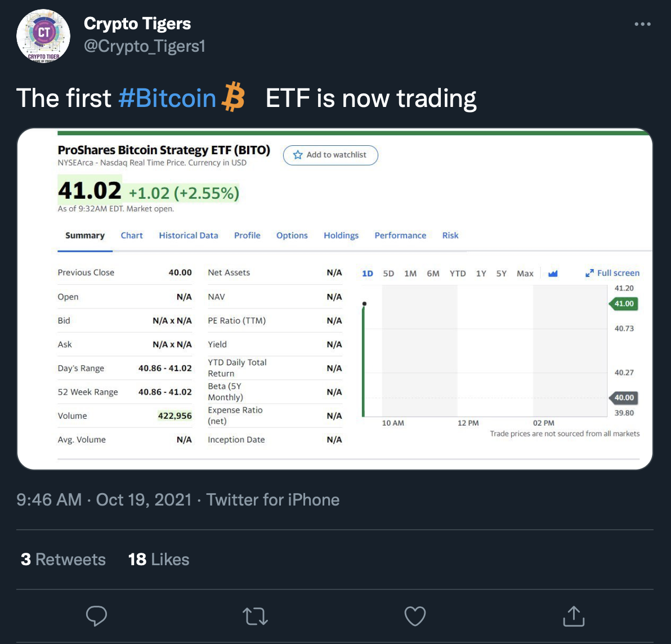Open the #Bitcoin hashtag link

click(x=167, y=98)
